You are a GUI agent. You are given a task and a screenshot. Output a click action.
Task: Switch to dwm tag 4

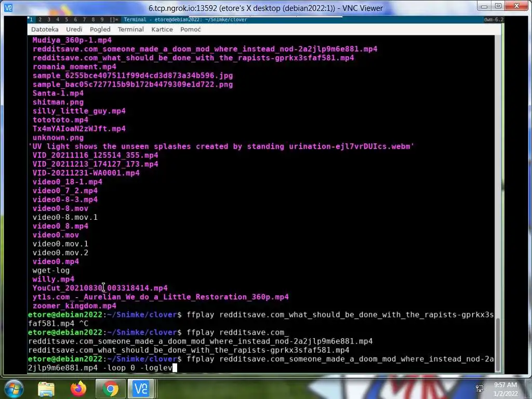tap(58, 20)
